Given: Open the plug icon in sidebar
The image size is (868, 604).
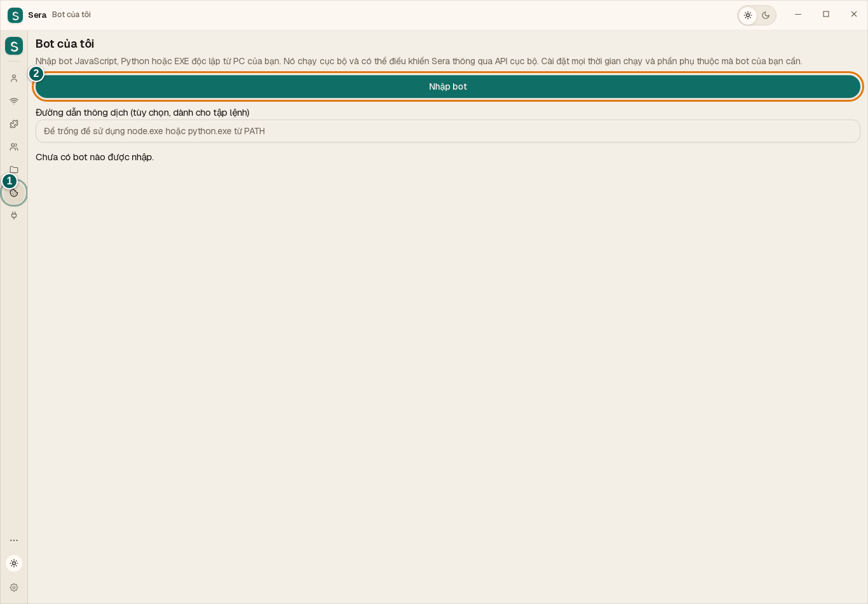Looking at the screenshot, I should tap(14, 216).
